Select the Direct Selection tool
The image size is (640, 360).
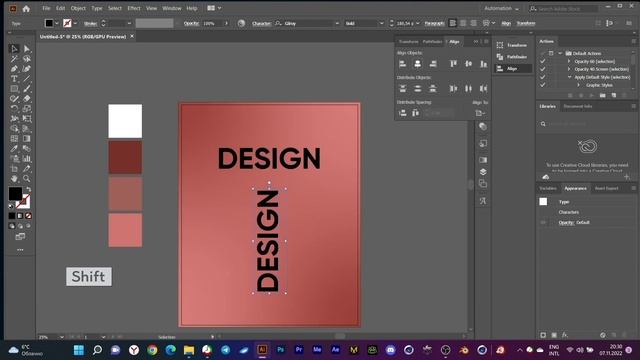(27, 49)
